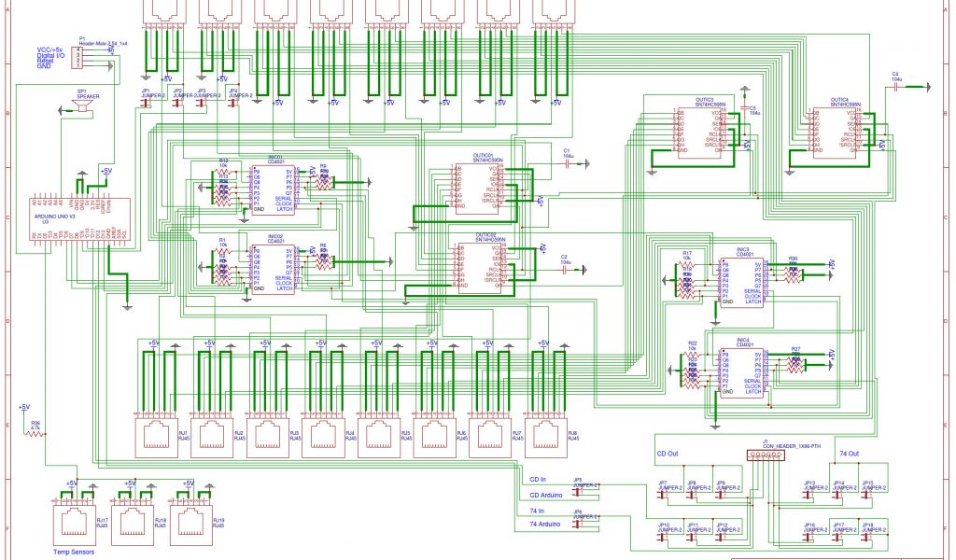The width and height of the screenshot is (956, 560).
Task: Select the CD Out label
Action: 668,453
